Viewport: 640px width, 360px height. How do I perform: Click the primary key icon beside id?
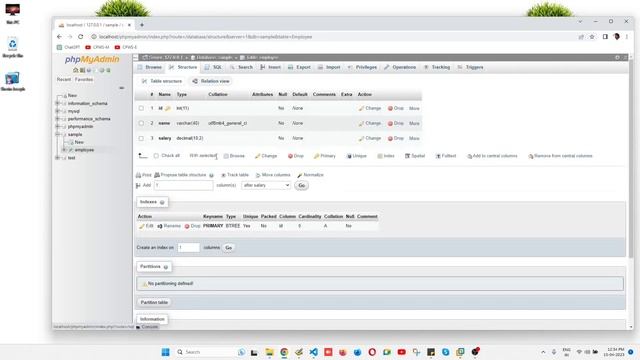(167, 109)
